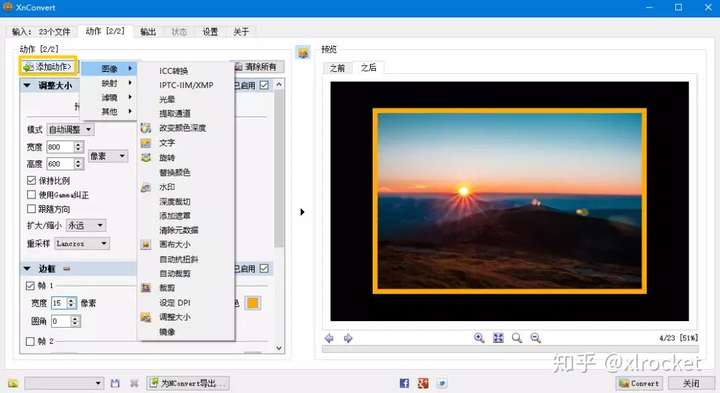Click the 调整大小 (Resize) icon in menu
Viewport: 720px width, 393px height.
coord(146,317)
